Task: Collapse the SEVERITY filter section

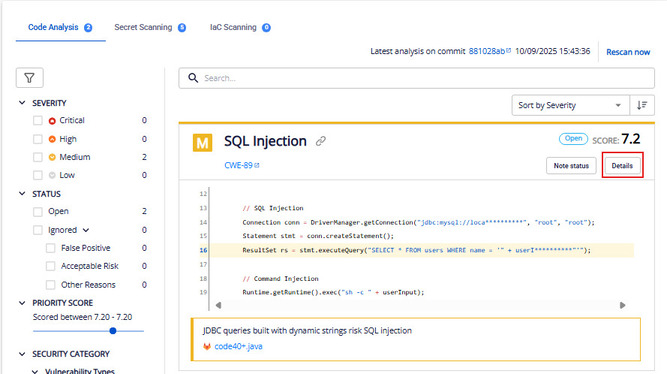Action: point(22,103)
